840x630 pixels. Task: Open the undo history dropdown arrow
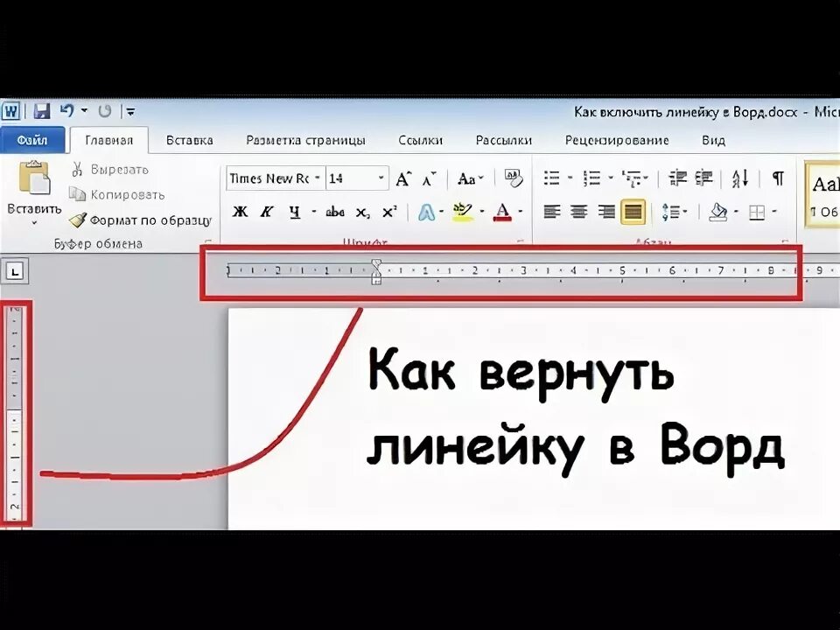(x=84, y=111)
